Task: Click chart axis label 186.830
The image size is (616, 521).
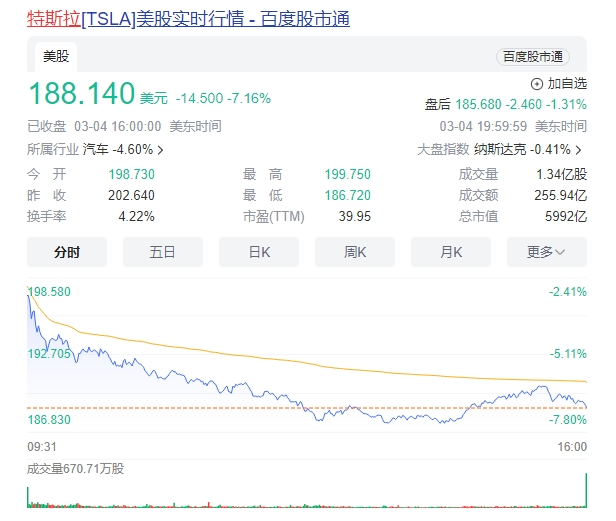Action: tap(49, 420)
